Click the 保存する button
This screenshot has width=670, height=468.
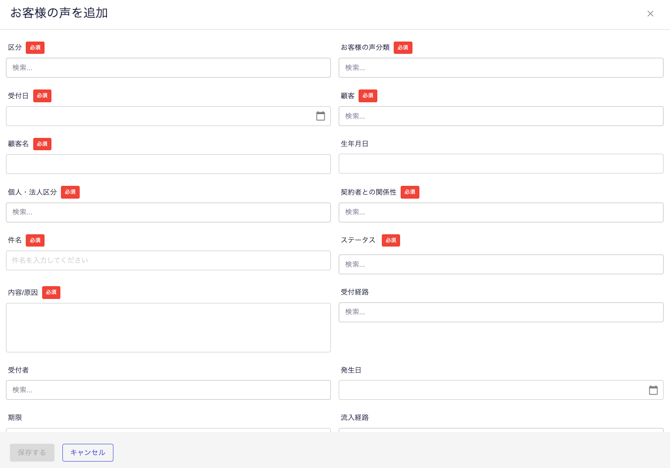[x=32, y=453]
